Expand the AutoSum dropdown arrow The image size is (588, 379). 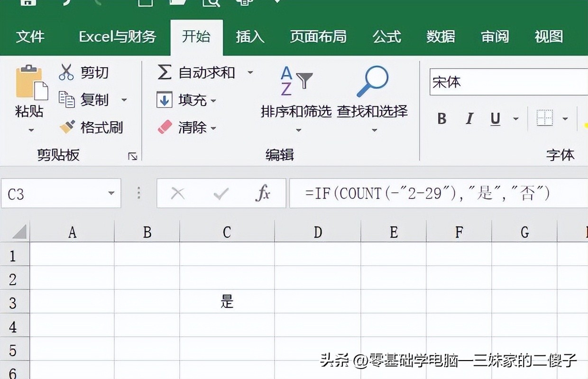point(250,73)
